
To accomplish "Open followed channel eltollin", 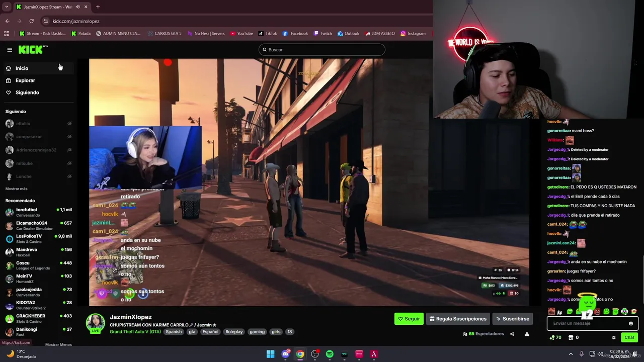I will pyautogui.click(x=38, y=124).
